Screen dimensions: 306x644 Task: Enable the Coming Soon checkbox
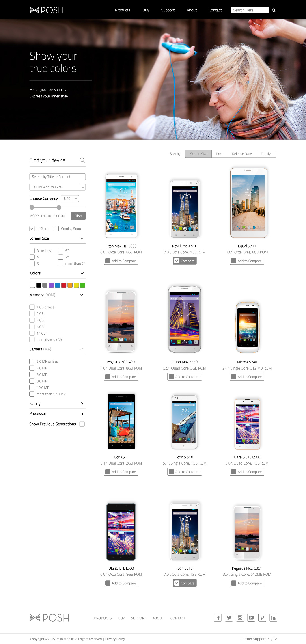(56, 229)
